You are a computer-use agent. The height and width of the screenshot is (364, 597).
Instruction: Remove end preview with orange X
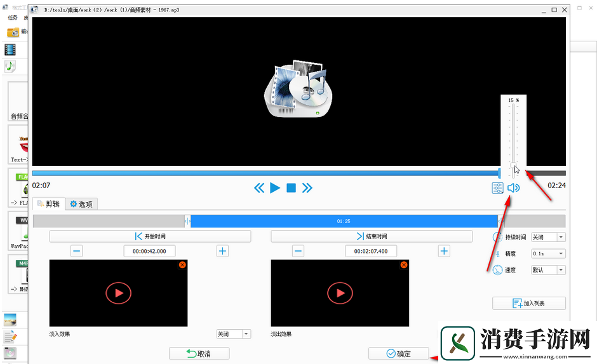(404, 264)
